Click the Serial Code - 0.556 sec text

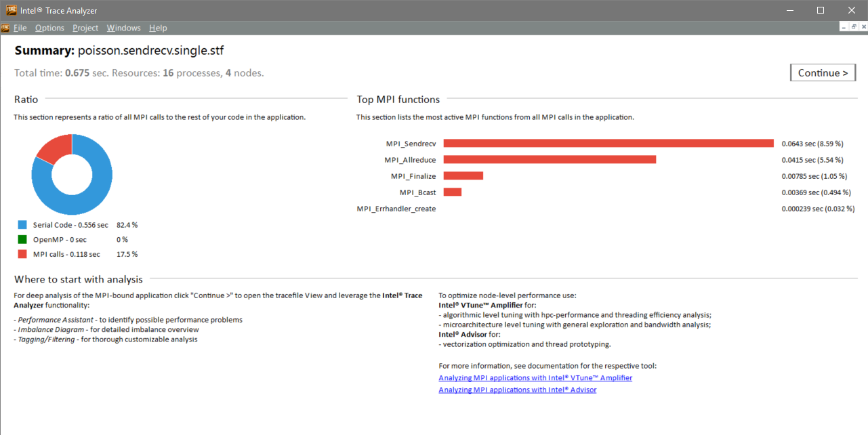point(70,225)
